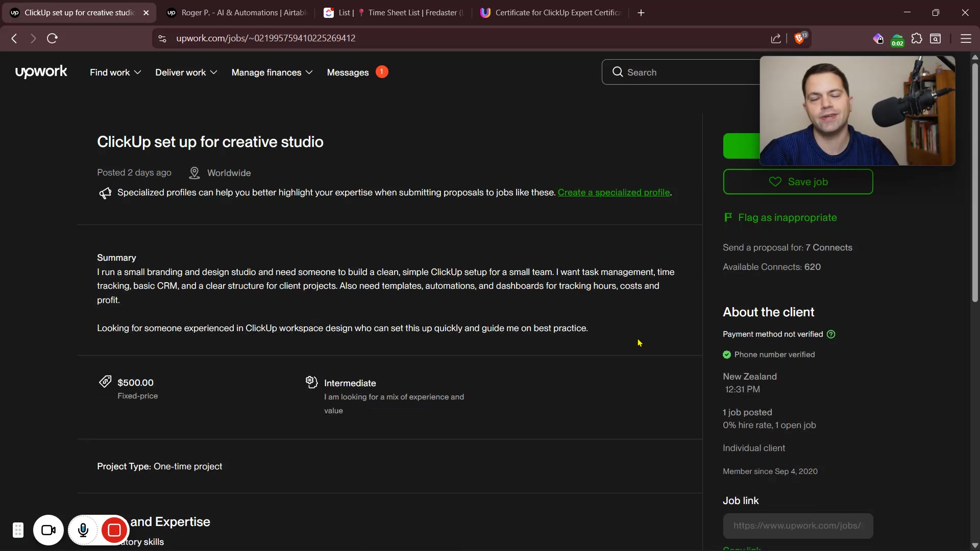Expand the Find work dropdown
980x551 pixels.
115,72
